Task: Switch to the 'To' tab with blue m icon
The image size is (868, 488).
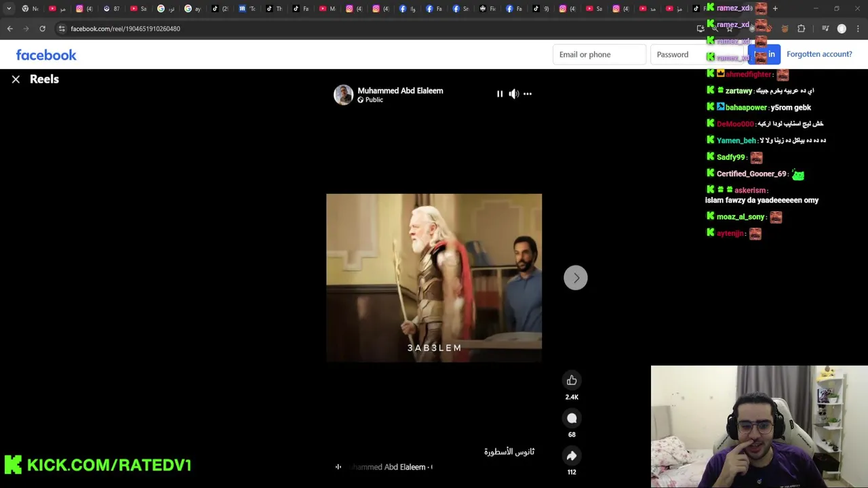Action: pyautogui.click(x=248, y=9)
